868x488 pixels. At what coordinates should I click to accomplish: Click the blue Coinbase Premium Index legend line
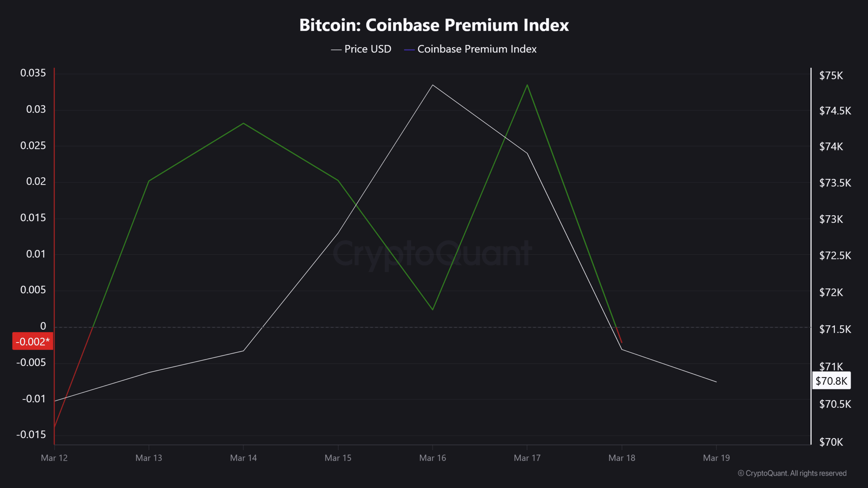point(409,50)
